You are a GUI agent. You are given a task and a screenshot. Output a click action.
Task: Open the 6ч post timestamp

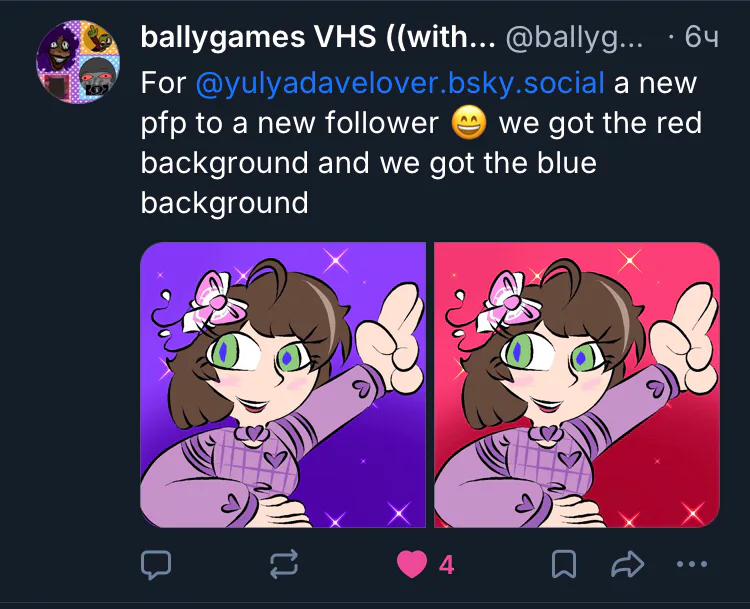click(x=701, y=37)
